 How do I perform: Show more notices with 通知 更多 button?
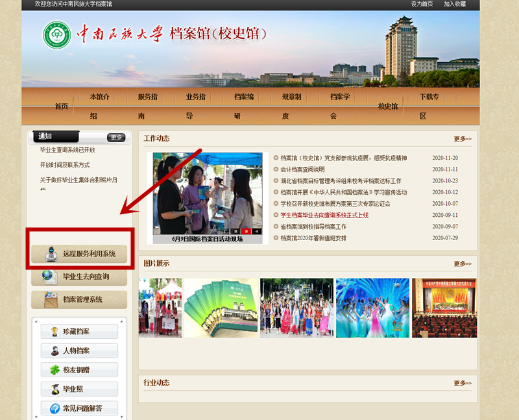(x=116, y=137)
